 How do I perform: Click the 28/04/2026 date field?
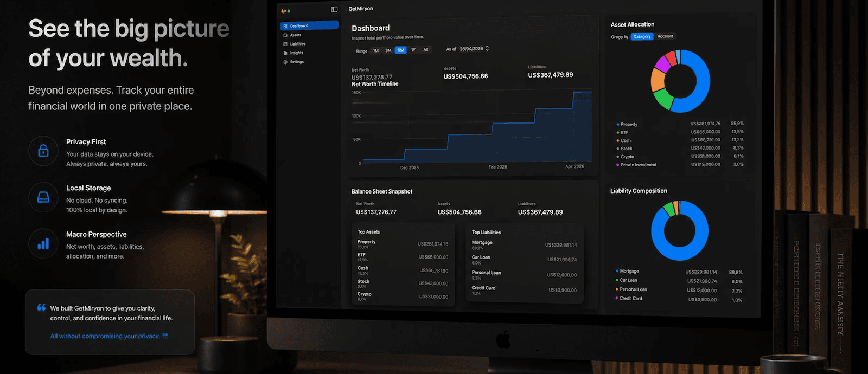coord(471,49)
